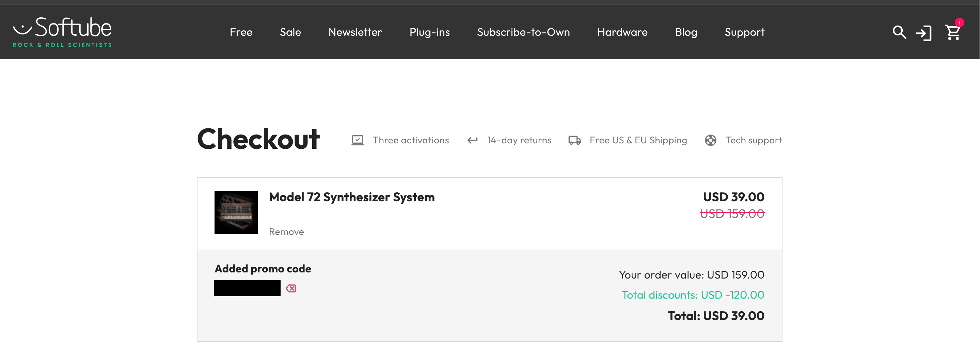Click the Three activations laptop icon
This screenshot has width=980, height=348.
[357, 140]
